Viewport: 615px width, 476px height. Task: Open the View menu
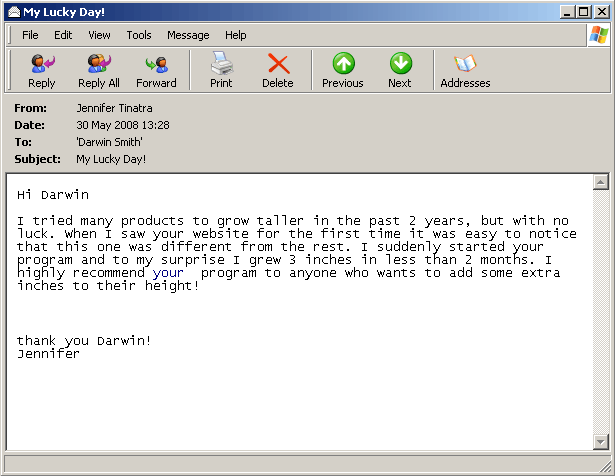point(99,35)
